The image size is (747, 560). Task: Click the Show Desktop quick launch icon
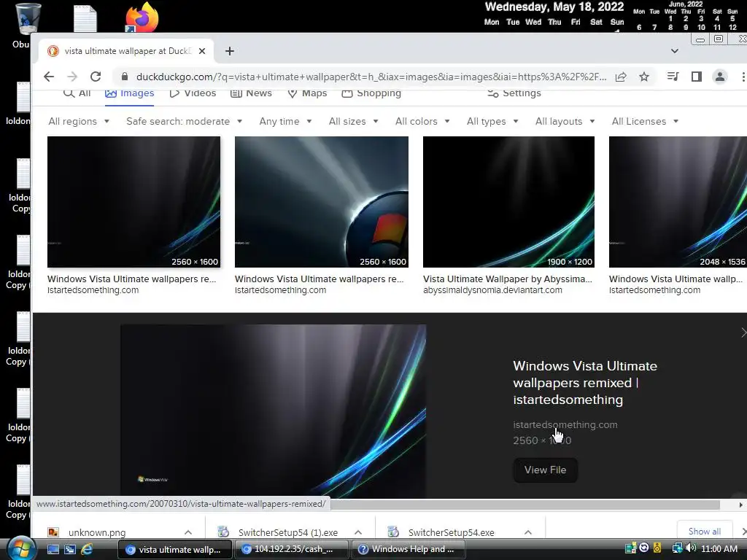[53, 550]
